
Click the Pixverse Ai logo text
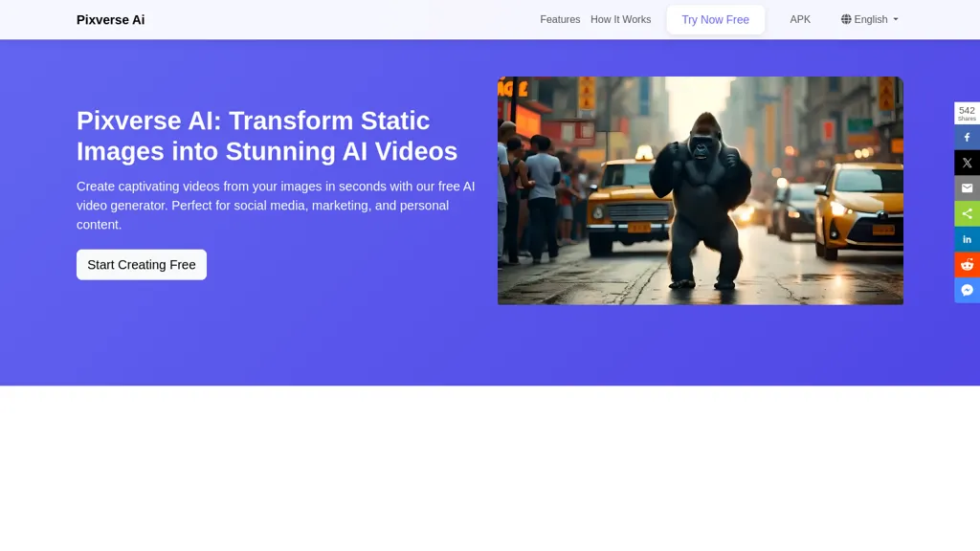pyautogui.click(x=111, y=19)
